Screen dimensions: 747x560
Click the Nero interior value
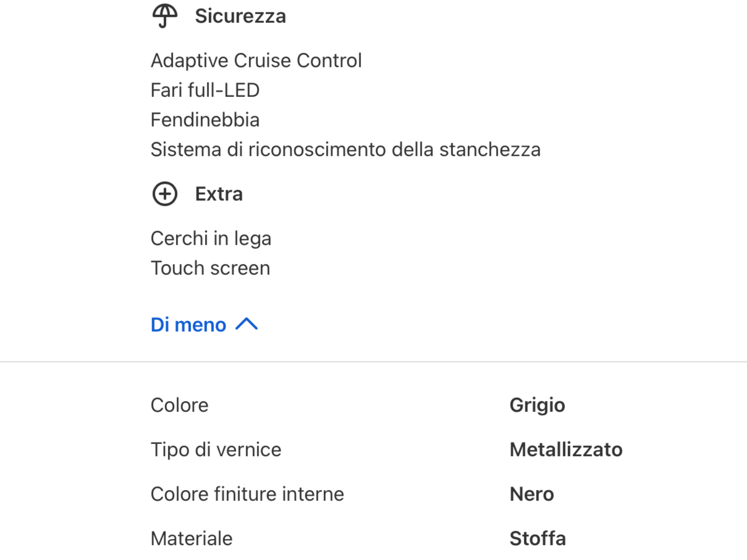532,494
